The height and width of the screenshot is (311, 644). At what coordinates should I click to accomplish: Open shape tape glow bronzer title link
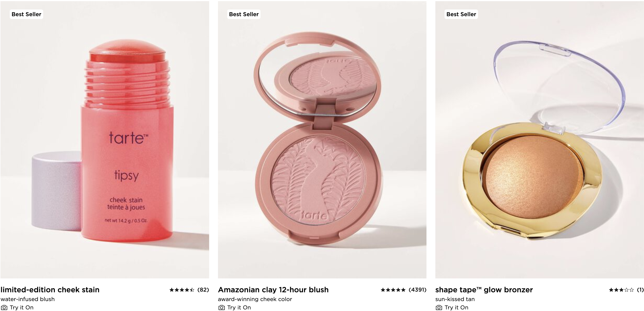click(x=484, y=290)
